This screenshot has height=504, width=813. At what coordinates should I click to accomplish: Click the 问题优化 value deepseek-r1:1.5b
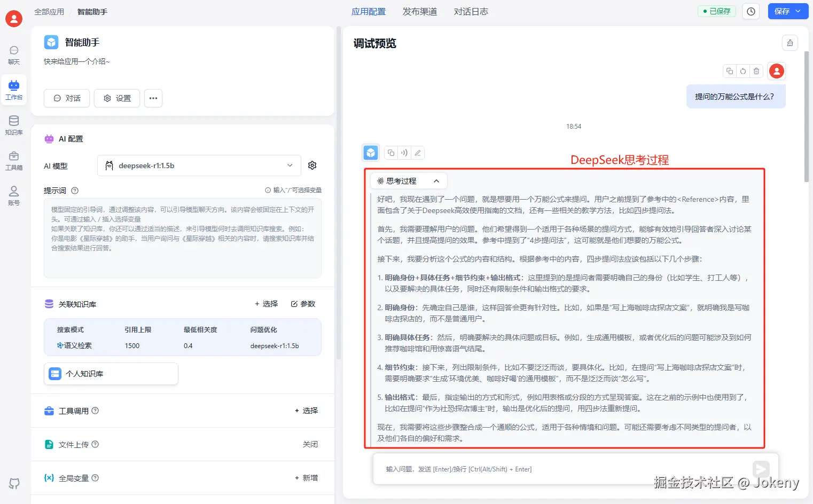click(x=275, y=346)
